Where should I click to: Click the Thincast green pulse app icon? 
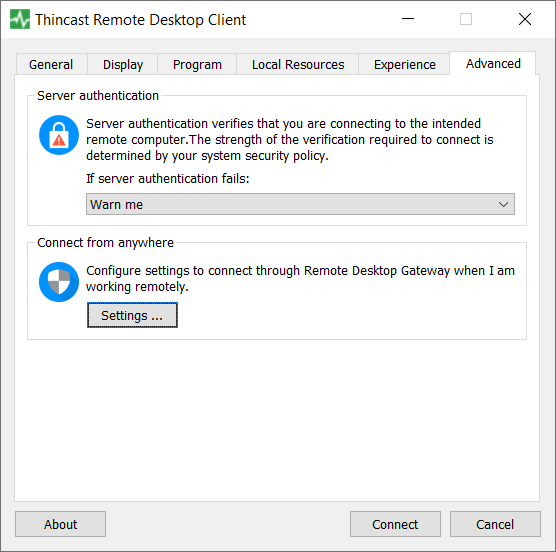tap(20, 19)
